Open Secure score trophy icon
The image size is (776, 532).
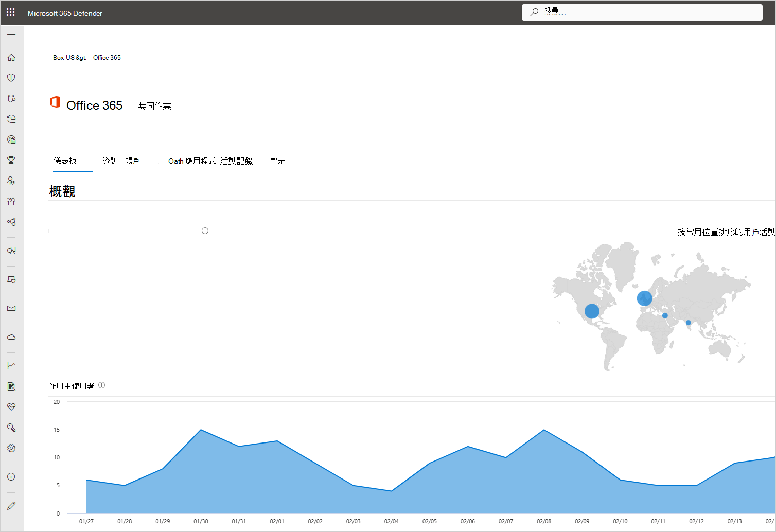tap(11, 160)
